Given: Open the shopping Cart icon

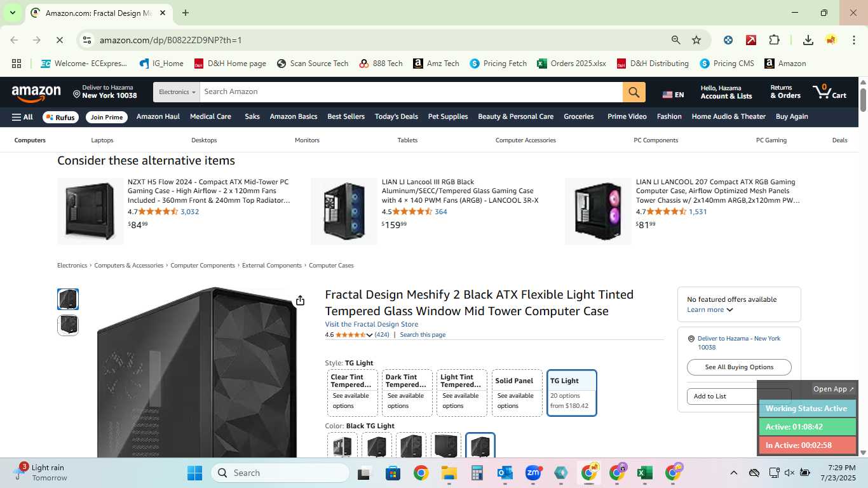Looking at the screenshot, I should (x=829, y=92).
